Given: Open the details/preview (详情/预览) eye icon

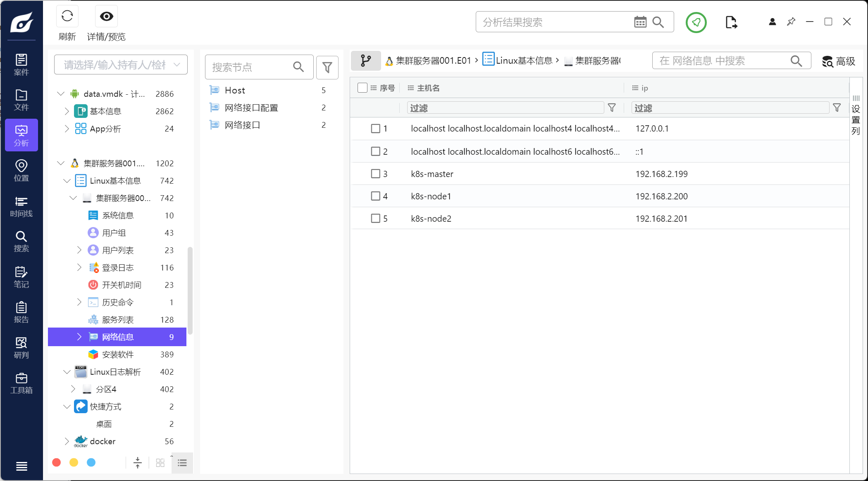Looking at the screenshot, I should [x=106, y=17].
